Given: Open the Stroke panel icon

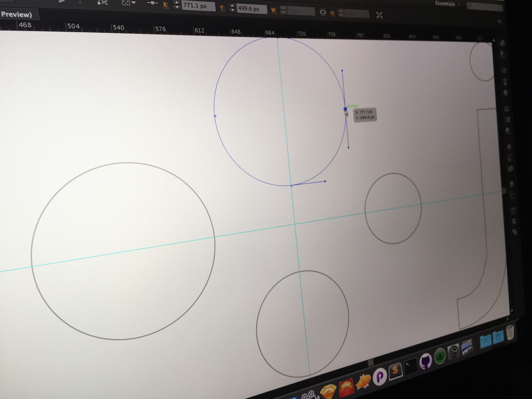Looking at the screenshot, I should coord(507,109).
